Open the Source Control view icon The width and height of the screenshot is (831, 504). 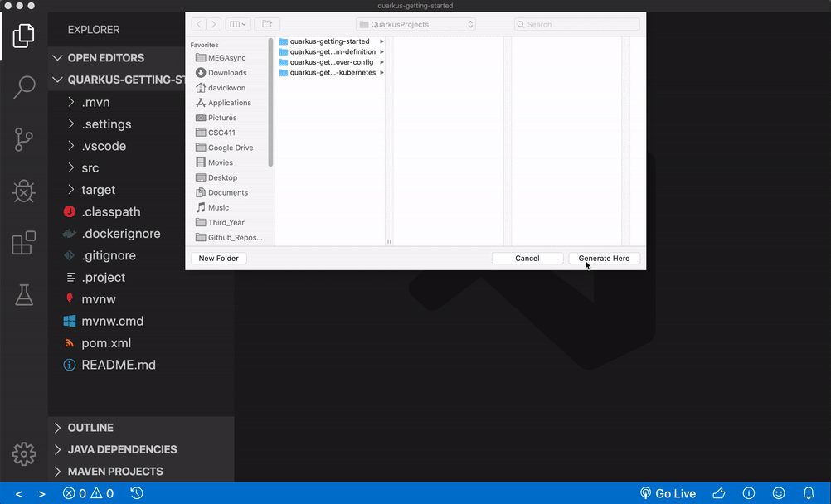click(24, 139)
